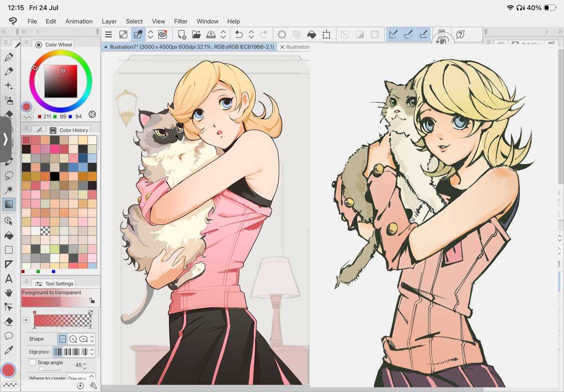Open the Help question mark icon
564x392 pixels.
461,34
